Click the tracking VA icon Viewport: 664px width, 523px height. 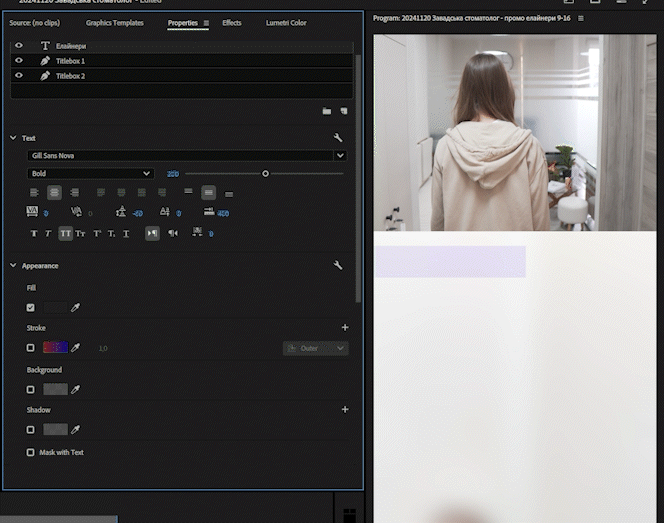[x=32, y=211]
